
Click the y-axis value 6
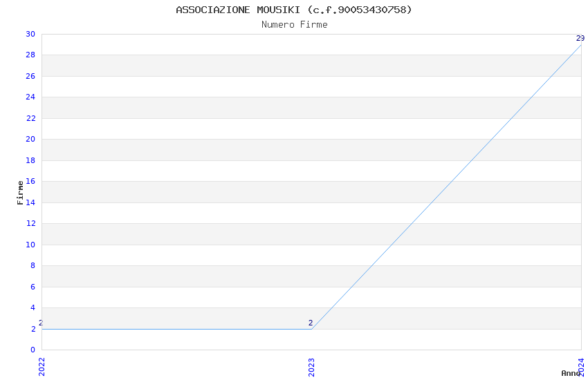pyautogui.click(x=33, y=287)
